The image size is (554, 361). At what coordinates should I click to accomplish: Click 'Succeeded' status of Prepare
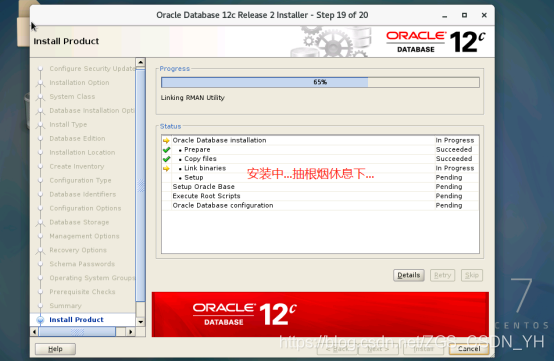point(454,149)
